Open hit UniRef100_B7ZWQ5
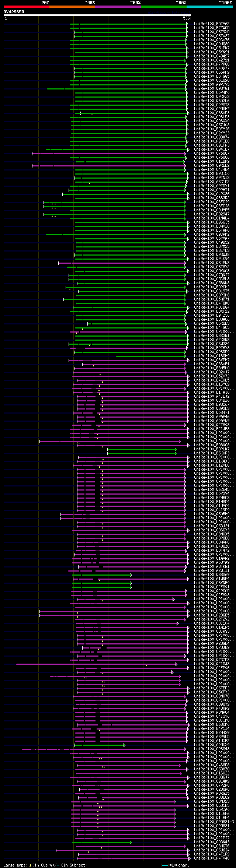236x868 pixels. 212,28
